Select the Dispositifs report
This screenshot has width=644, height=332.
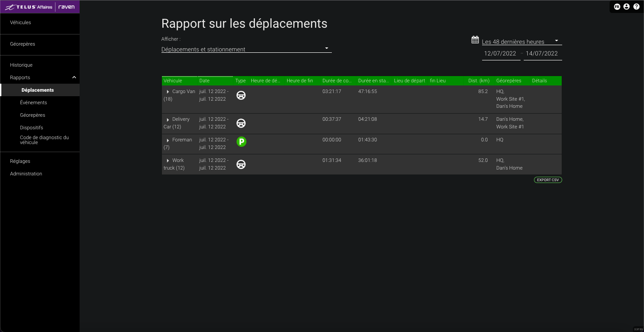31,128
